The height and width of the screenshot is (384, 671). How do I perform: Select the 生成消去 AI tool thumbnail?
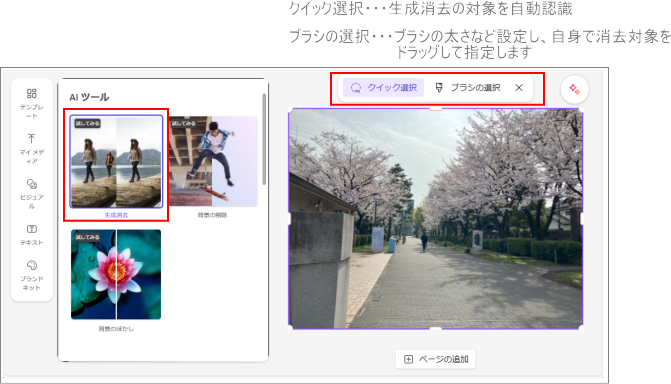pos(116,161)
